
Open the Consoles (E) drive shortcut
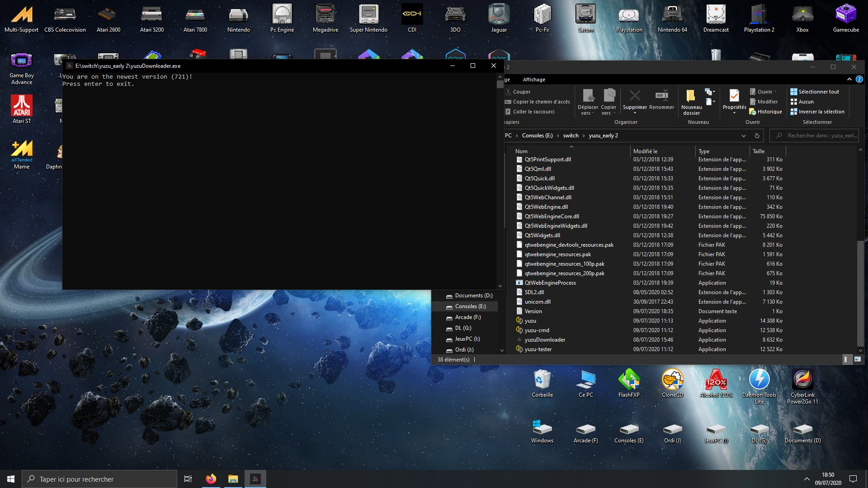click(629, 433)
